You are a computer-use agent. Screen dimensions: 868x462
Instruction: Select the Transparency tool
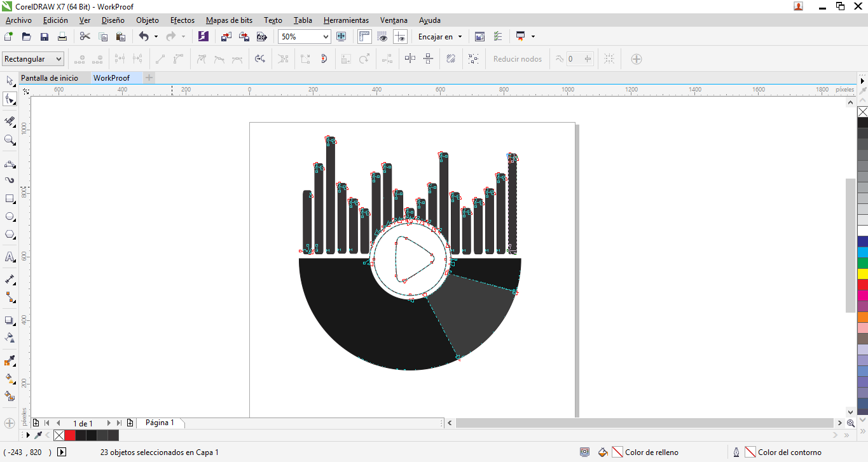tap(10, 337)
